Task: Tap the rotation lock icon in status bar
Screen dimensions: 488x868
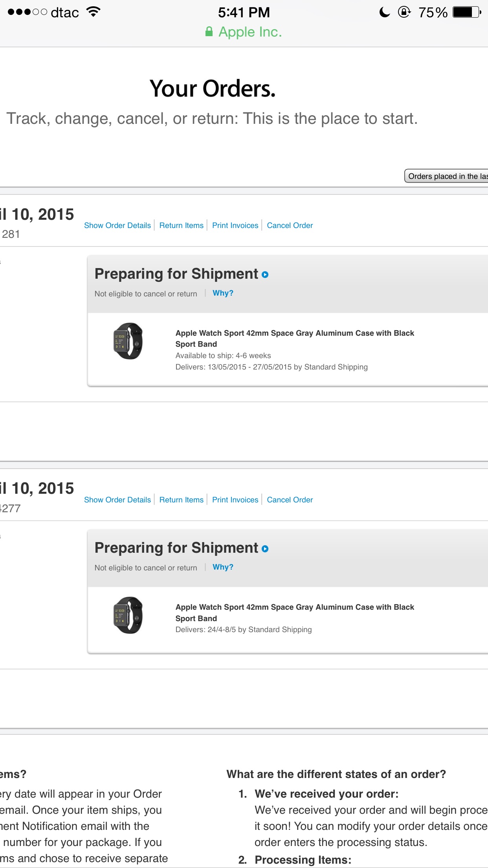Action: 404,12
